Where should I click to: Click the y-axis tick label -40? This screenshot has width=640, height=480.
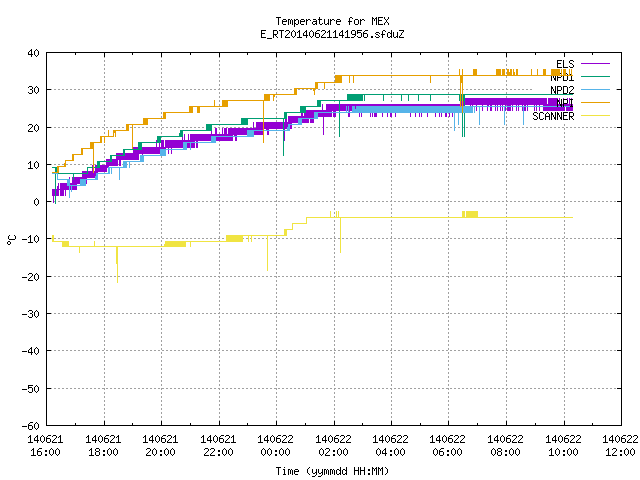pos(31,351)
